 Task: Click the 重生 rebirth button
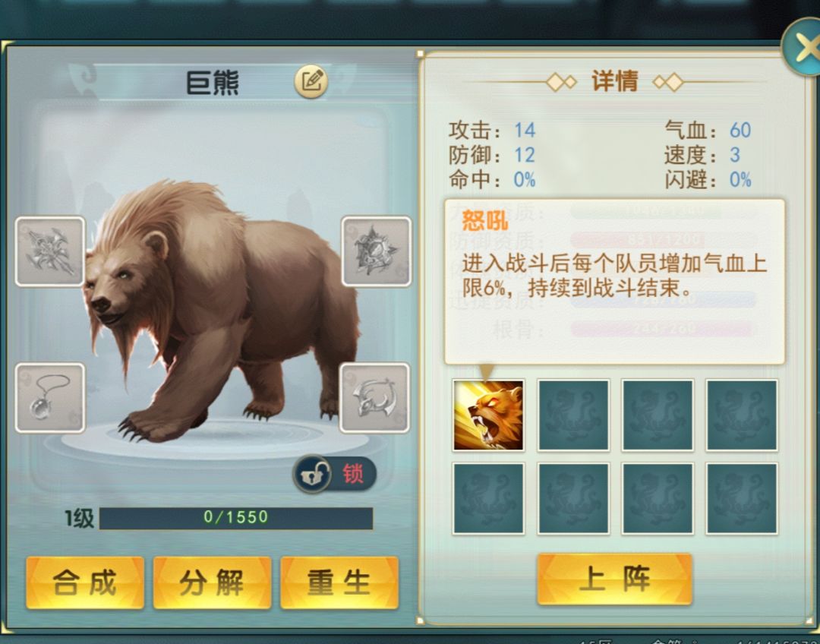click(x=339, y=582)
